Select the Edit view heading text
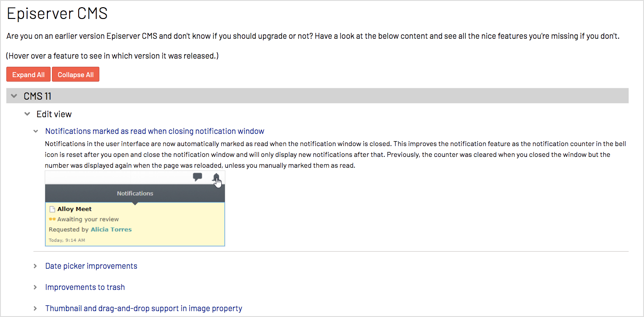 point(54,114)
